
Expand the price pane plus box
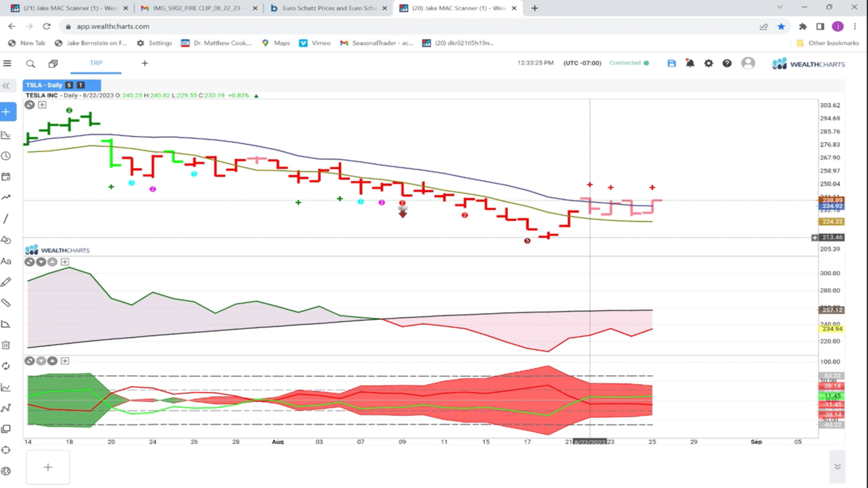coord(42,105)
